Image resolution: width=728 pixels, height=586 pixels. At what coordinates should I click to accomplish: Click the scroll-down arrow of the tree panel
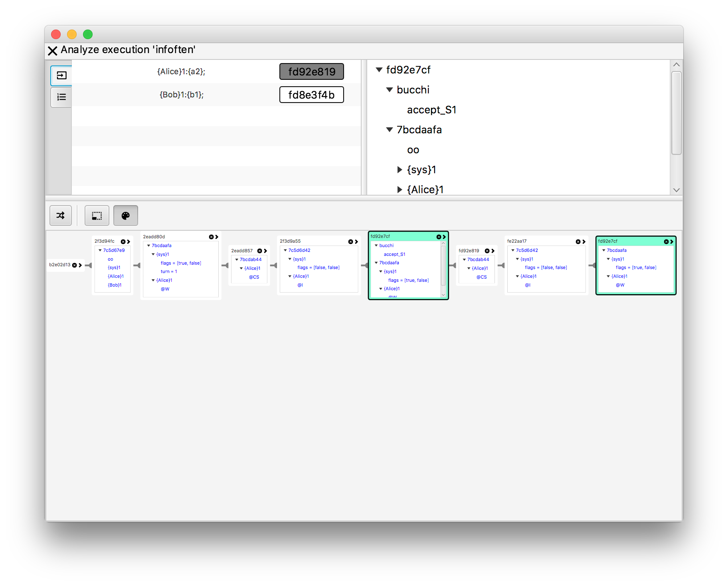tap(676, 190)
